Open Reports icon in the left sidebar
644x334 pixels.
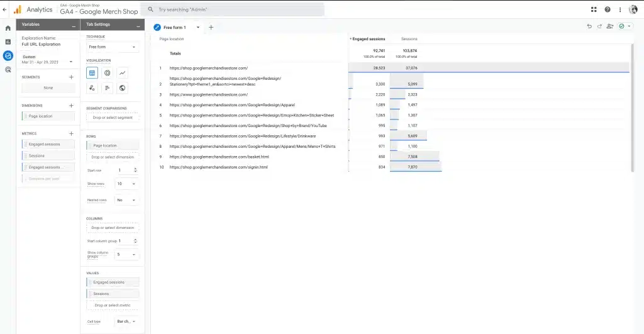coord(8,42)
